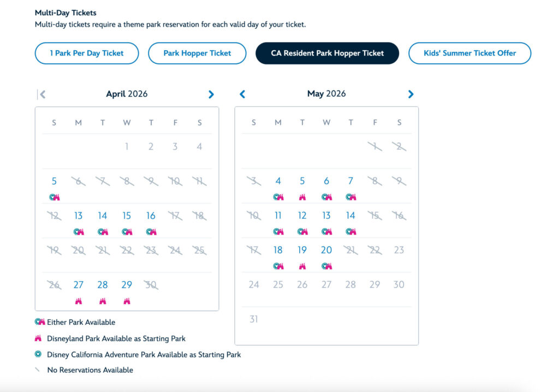Click Disneyland castle icon under April 27
559x392 pixels.
79,301
